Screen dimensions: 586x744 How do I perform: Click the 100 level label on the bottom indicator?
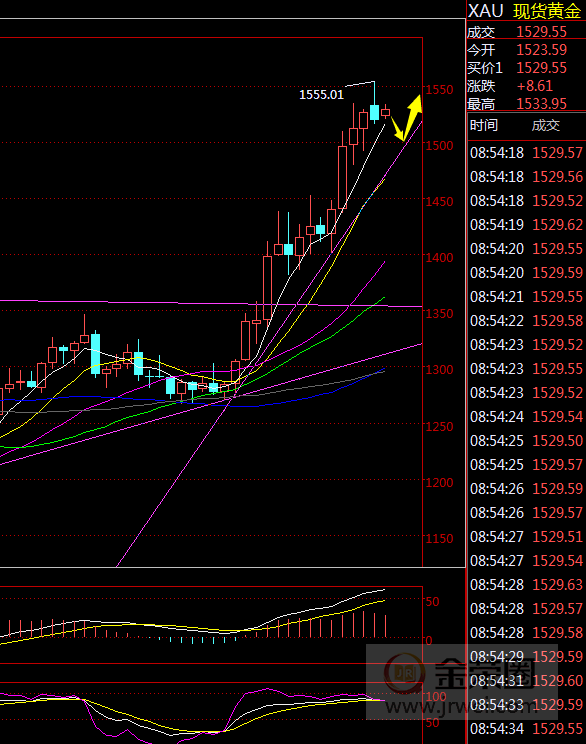click(x=437, y=696)
